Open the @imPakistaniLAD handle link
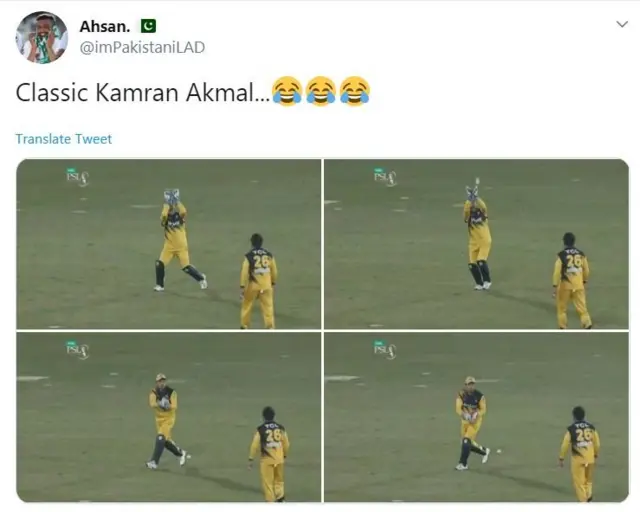The image size is (640, 512). click(142, 47)
